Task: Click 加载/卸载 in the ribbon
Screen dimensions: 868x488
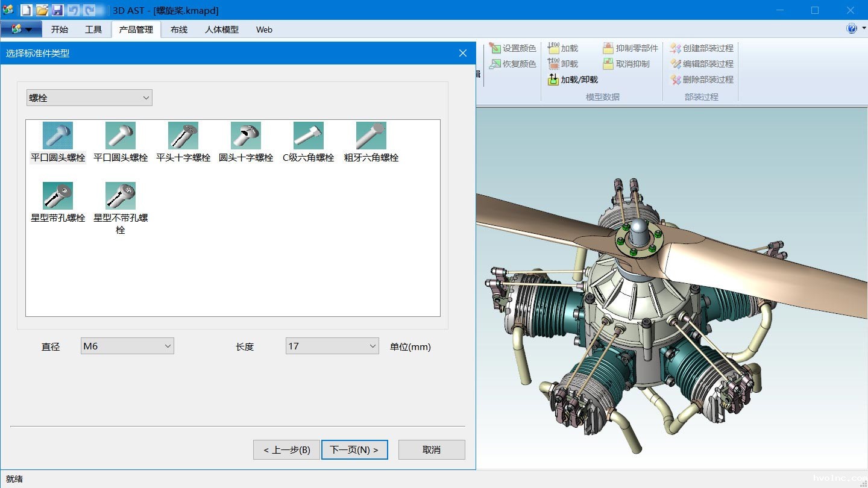Action: [x=573, y=80]
